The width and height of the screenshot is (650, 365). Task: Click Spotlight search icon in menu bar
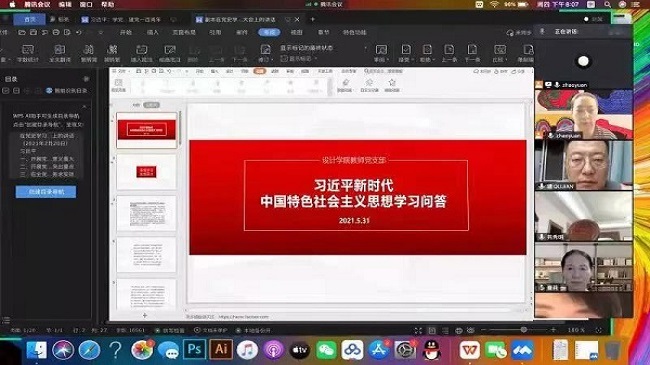click(x=607, y=5)
